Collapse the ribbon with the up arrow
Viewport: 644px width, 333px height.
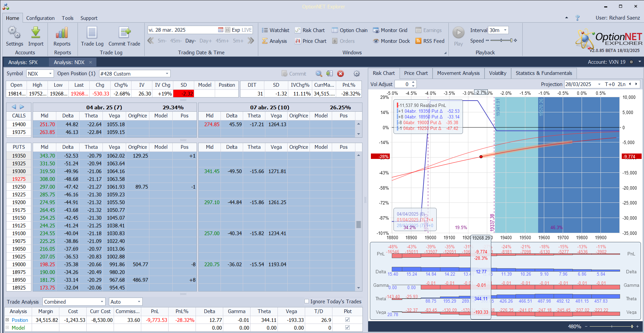pyautogui.click(x=566, y=18)
